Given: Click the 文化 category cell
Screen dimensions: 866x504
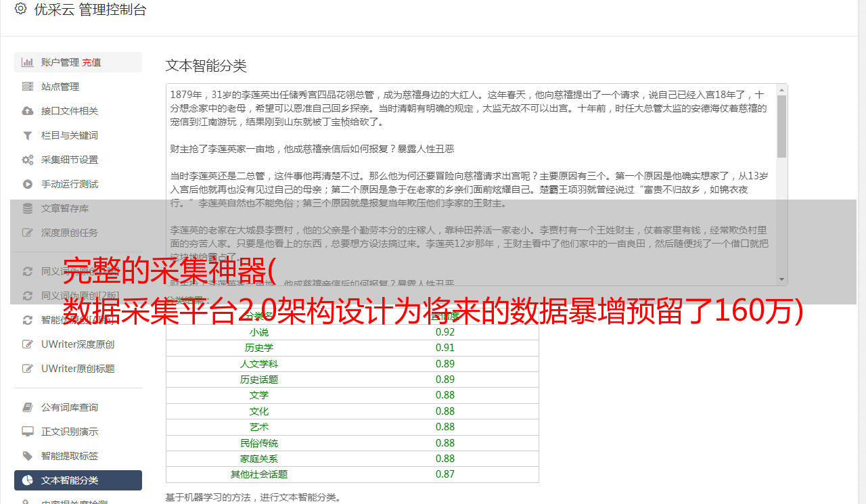Looking at the screenshot, I should click(258, 411).
